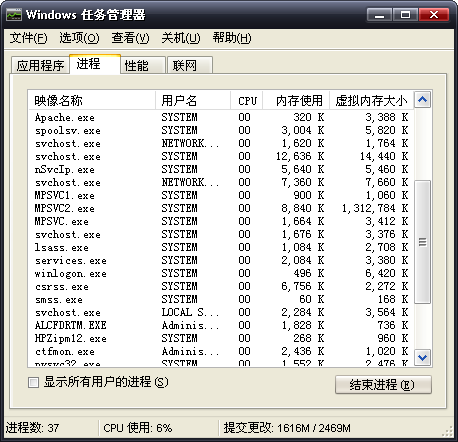Select the services.exe process
The width and height of the screenshot is (458, 442).
(x=221, y=260)
